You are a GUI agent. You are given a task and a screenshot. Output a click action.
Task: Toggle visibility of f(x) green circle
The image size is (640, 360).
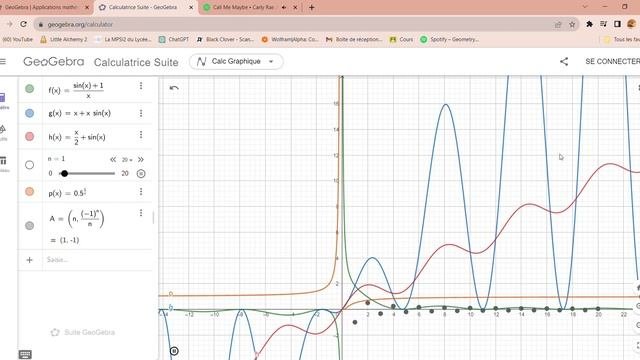tap(29, 89)
